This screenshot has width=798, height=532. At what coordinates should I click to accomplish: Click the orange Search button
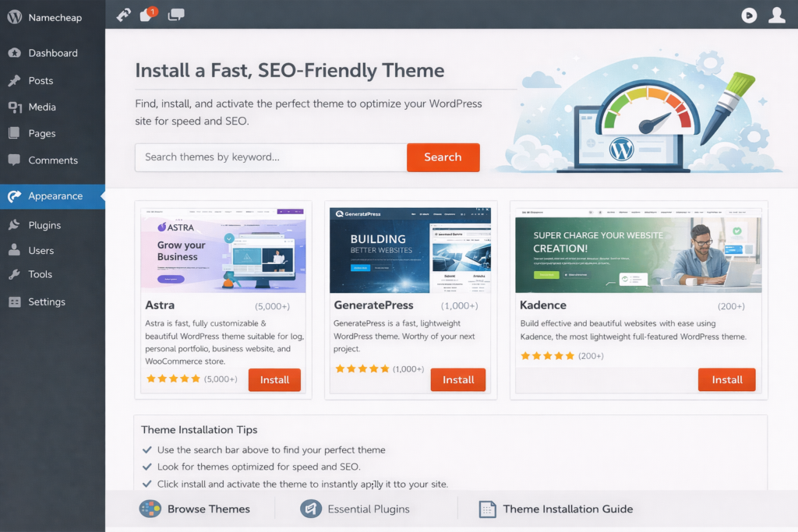(x=443, y=157)
